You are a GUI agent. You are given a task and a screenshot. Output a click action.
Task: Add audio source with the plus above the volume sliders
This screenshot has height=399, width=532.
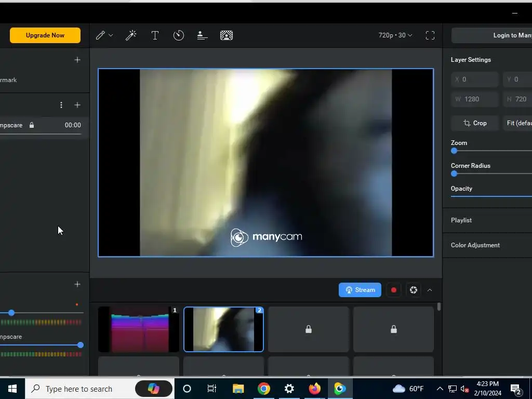click(77, 284)
